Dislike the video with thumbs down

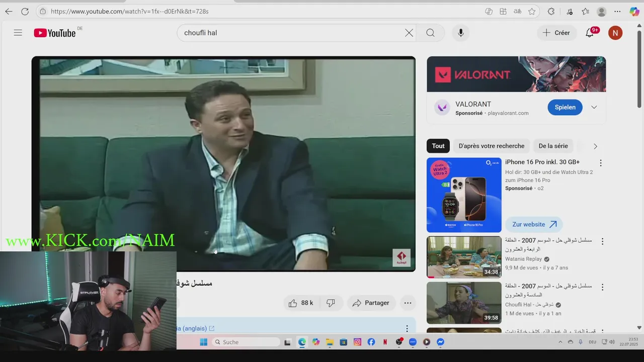(x=331, y=303)
